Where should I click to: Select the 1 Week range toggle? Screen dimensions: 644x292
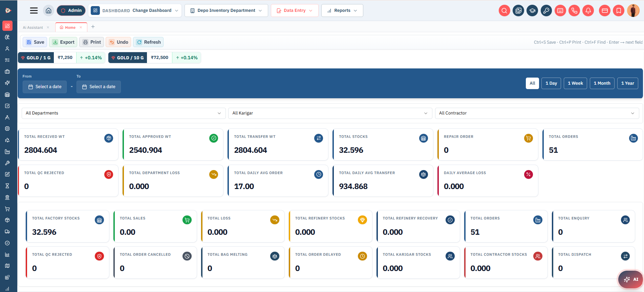pyautogui.click(x=575, y=83)
